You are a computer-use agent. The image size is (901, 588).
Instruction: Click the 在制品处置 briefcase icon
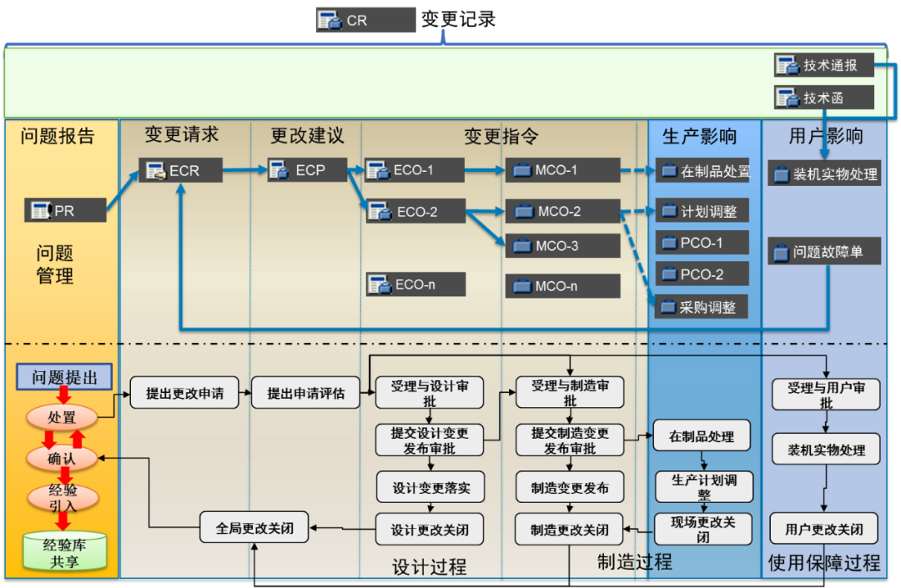pos(669,170)
